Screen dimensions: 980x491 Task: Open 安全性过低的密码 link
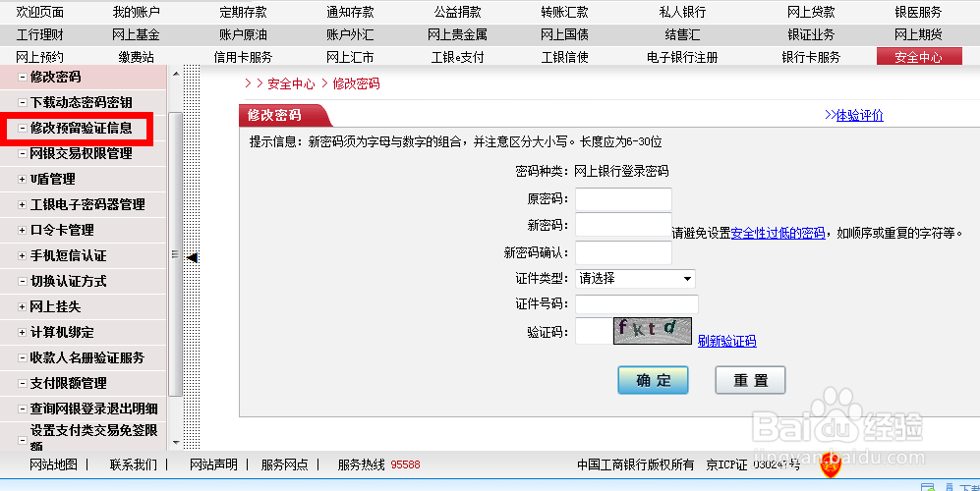click(778, 233)
